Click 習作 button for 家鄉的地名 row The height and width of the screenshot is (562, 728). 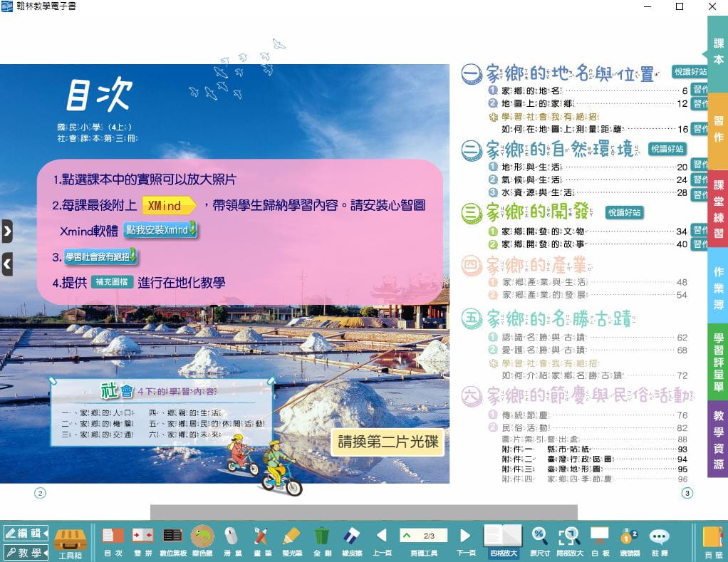tap(700, 90)
